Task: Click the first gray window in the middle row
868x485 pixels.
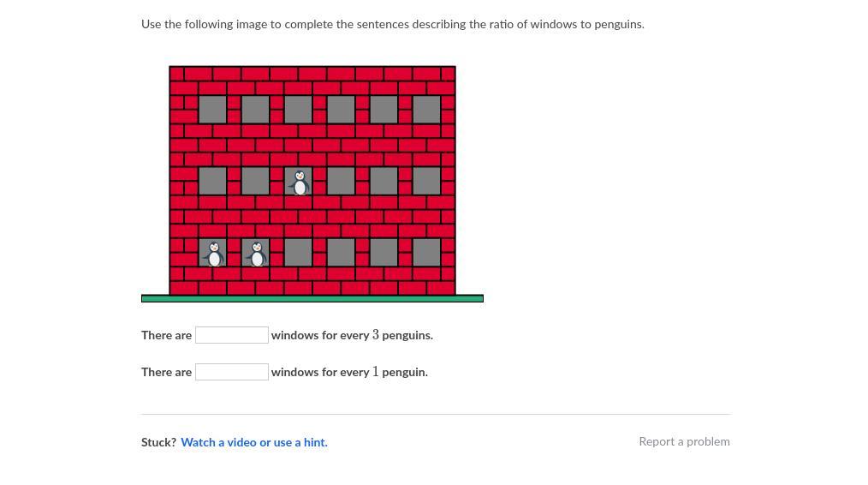Action: [212, 182]
